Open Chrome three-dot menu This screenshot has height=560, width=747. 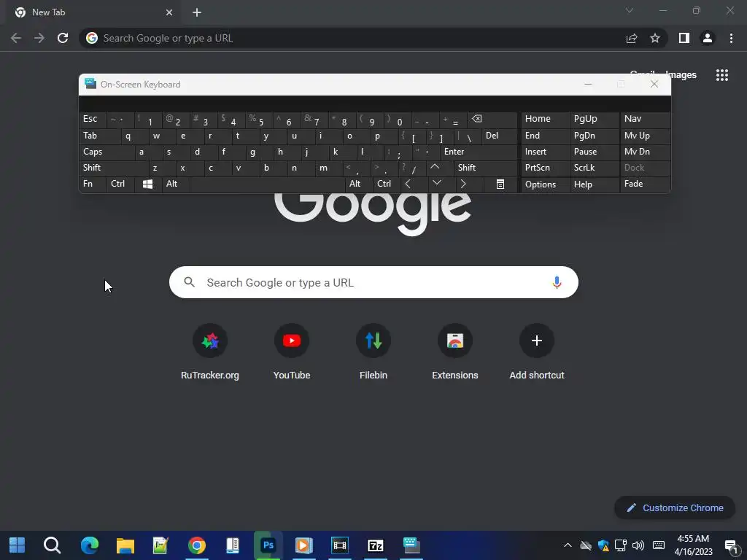(x=731, y=38)
